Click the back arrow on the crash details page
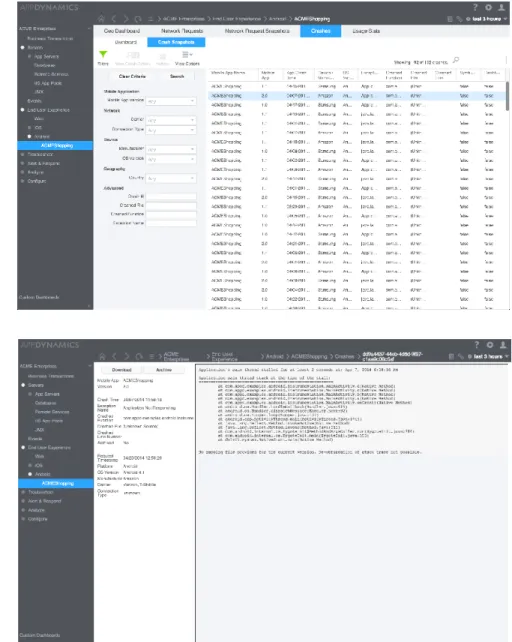The image size is (512, 642). [115, 357]
